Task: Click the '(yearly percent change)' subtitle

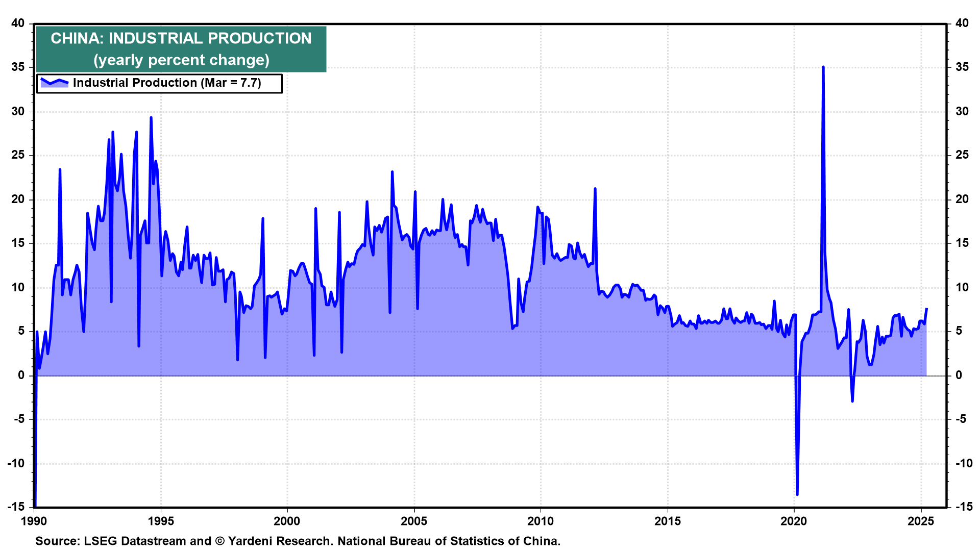Action: pos(181,60)
